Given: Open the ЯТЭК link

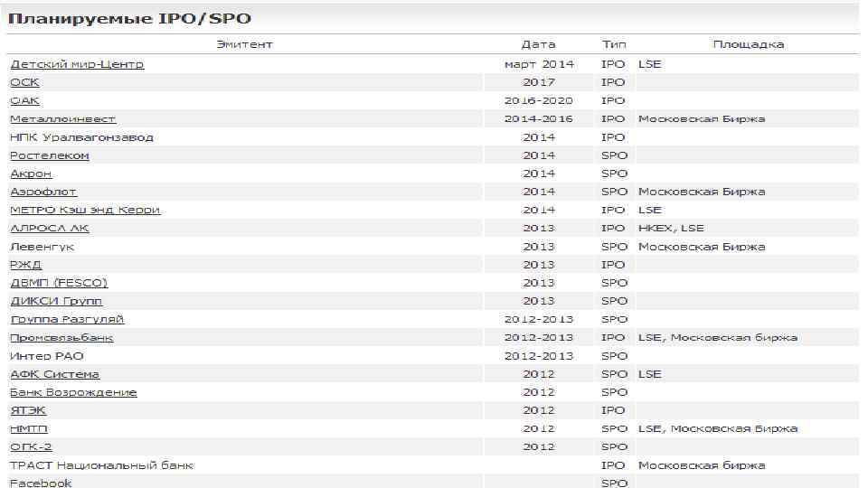Looking at the screenshot, I should click(x=28, y=411).
